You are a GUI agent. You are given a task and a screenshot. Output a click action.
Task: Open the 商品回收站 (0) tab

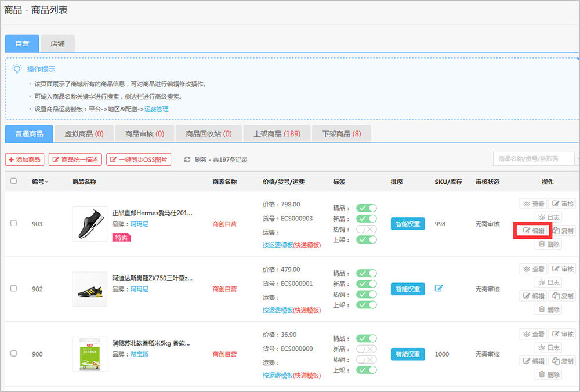pos(209,134)
